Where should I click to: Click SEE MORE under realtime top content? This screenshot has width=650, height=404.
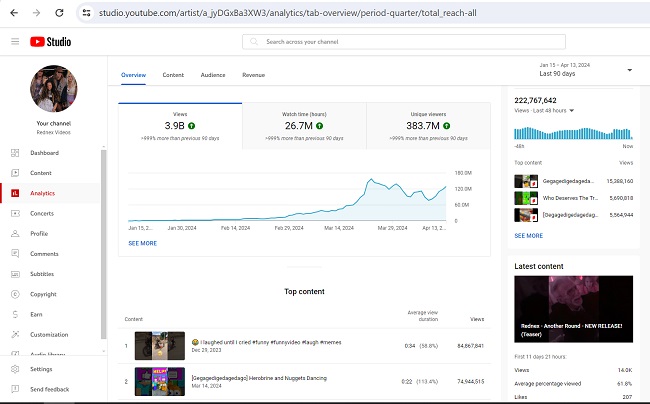coord(528,236)
